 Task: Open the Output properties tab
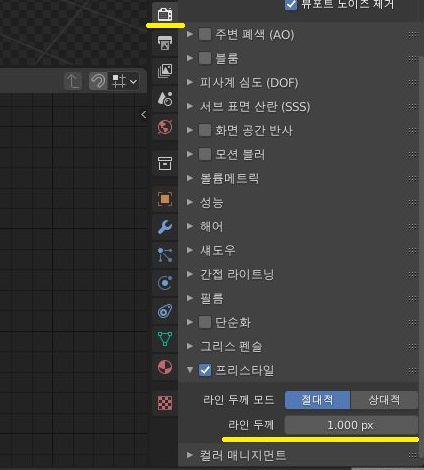pos(165,43)
